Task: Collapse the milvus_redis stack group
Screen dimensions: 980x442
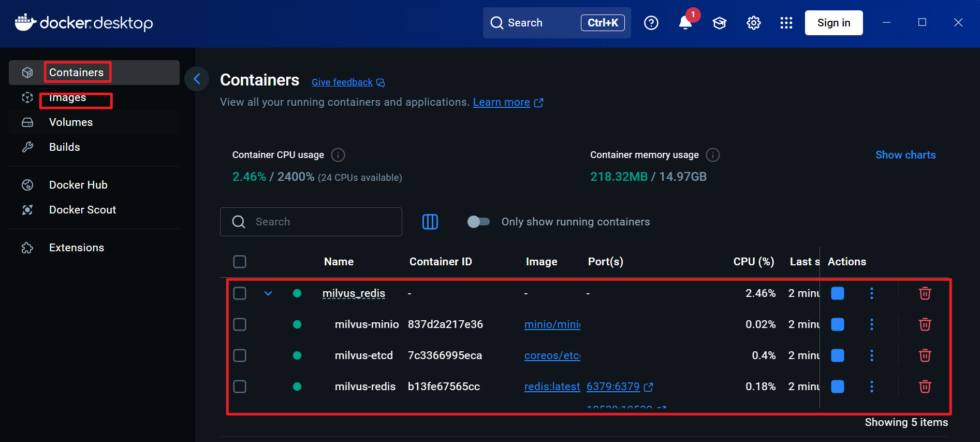Action: coord(268,293)
